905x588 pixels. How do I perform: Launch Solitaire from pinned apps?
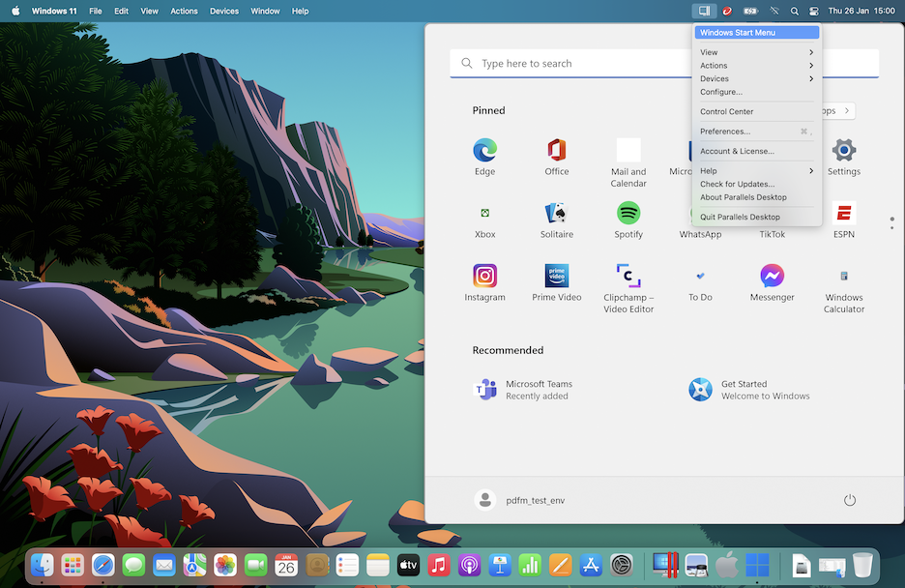556,218
